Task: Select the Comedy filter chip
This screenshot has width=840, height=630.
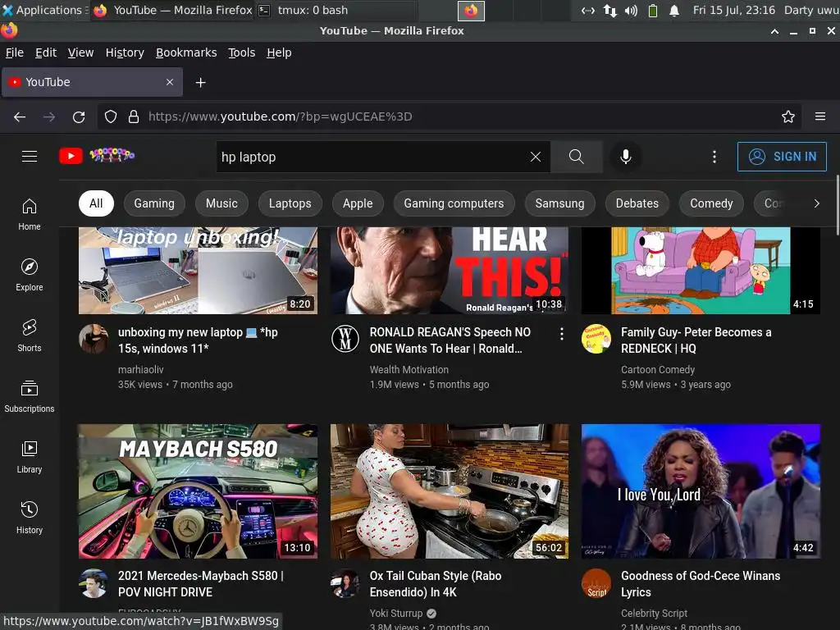Action: pyautogui.click(x=711, y=203)
